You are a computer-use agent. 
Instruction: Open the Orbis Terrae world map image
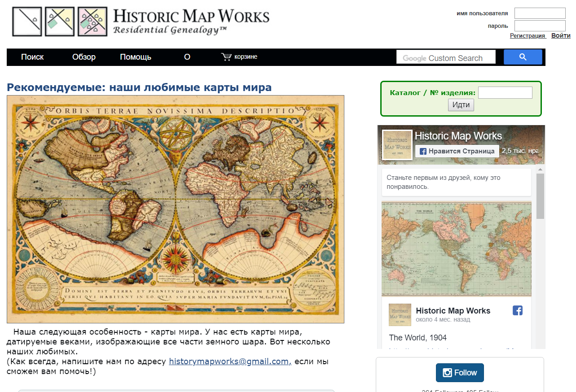pyautogui.click(x=176, y=209)
